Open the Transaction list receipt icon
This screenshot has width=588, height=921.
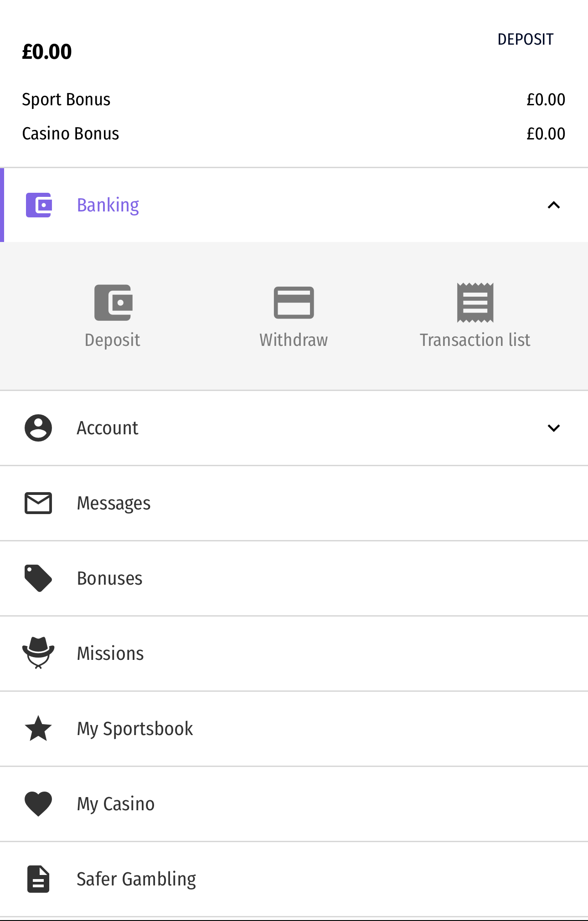475,303
